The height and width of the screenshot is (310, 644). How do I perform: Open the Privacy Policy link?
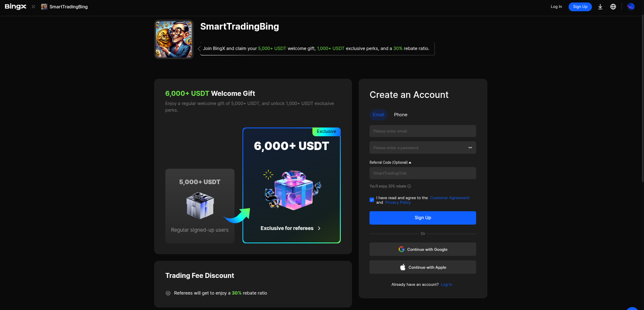pyautogui.click(x=398, y=202)
